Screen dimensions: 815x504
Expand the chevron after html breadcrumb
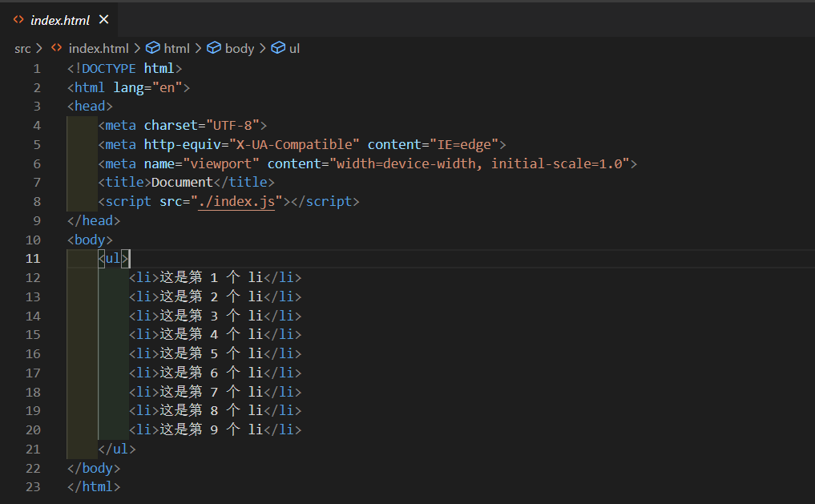tap(199, 48)
